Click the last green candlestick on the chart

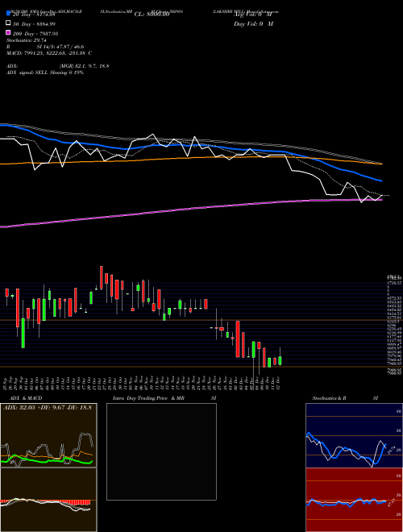coord(280,360)
